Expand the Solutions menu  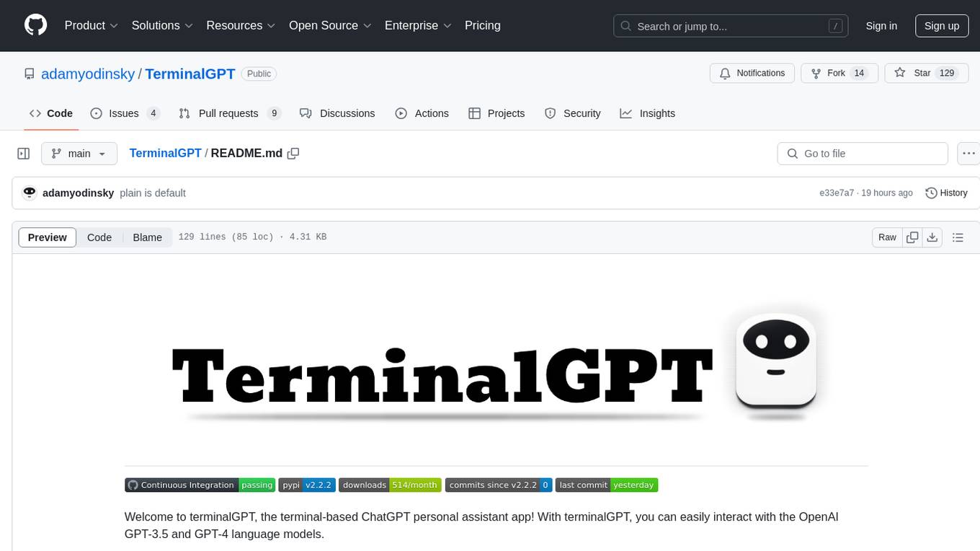[162, 25]
